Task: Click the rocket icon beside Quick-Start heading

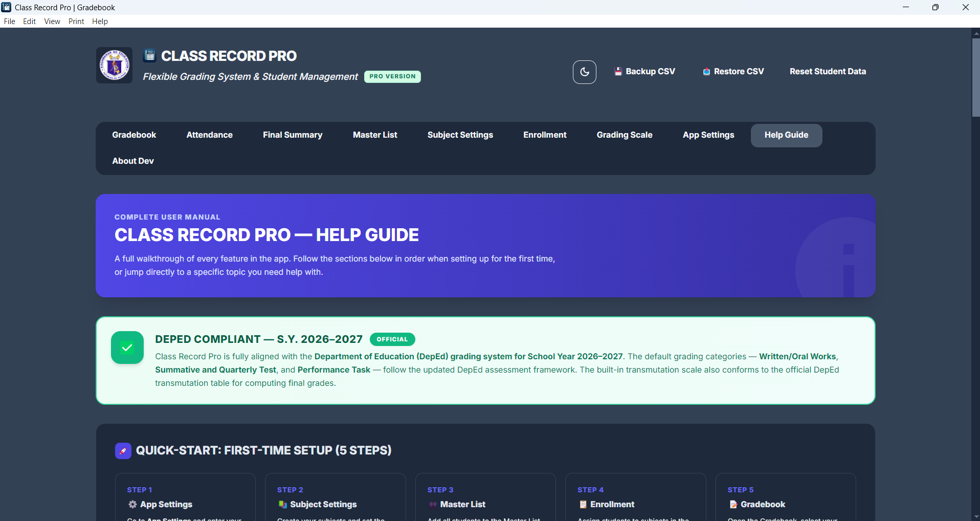Action: tap(123, 451)
